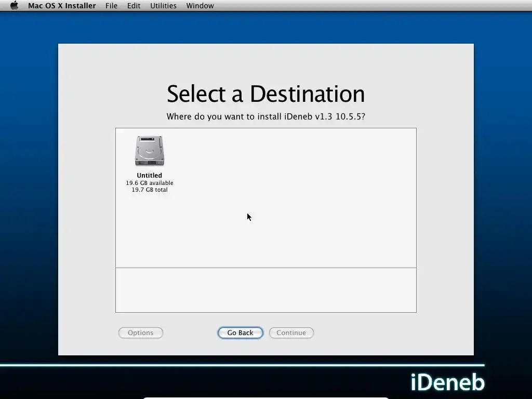
Task: Click the 19.7 GB total text
Action: pos(150,190)
